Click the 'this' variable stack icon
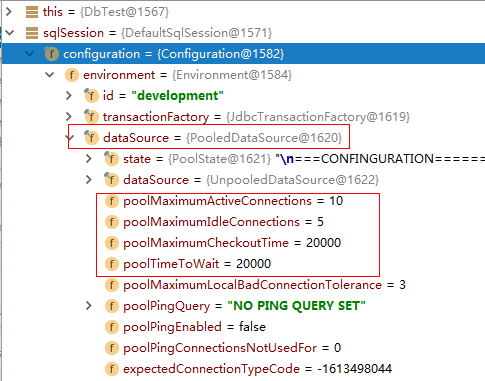The height and width of the screenshot is (381, 485). point(32,12)
